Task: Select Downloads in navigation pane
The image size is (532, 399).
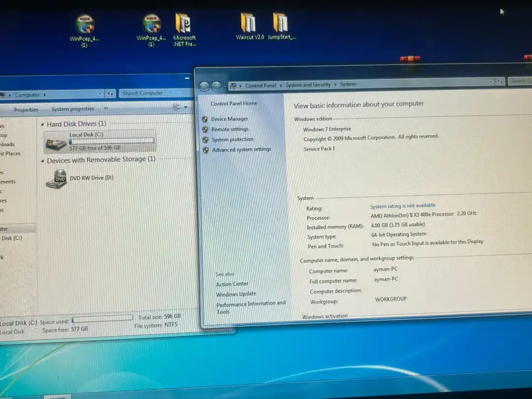Action: coord(7,144)
